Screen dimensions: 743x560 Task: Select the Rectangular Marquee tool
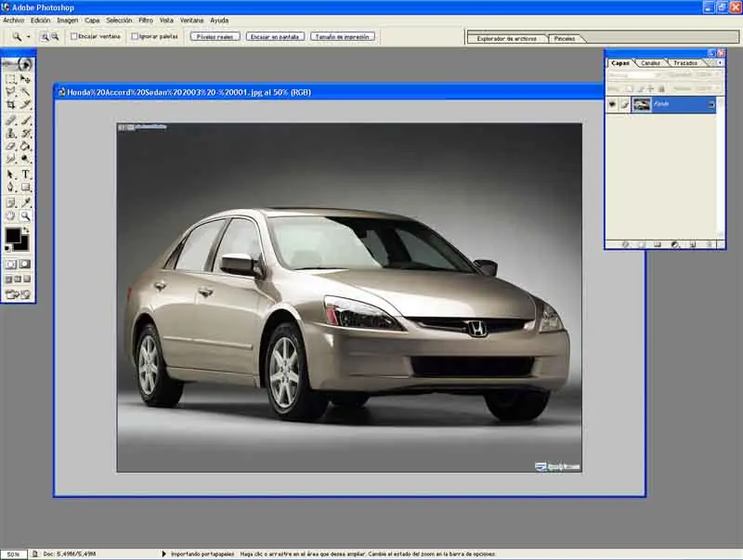[x=10, y=79]
